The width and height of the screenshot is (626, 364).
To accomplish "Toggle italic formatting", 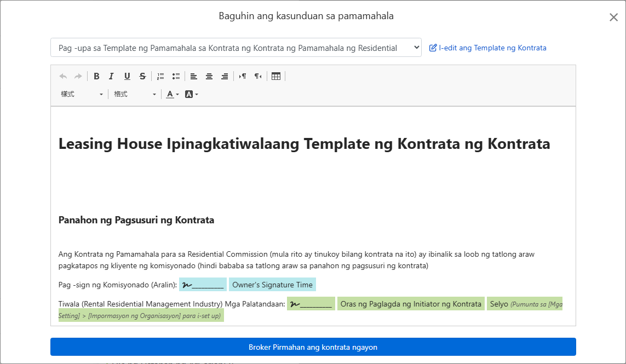I will [x=111, y=76].
